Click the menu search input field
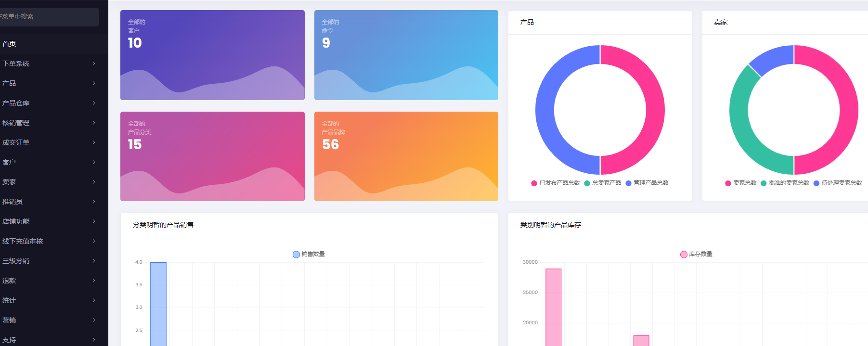This screenshot has width=868, height=346. [48, 17]
